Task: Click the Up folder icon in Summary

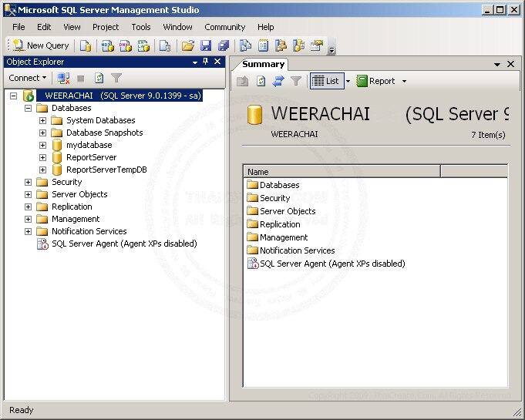Action: 243,81
